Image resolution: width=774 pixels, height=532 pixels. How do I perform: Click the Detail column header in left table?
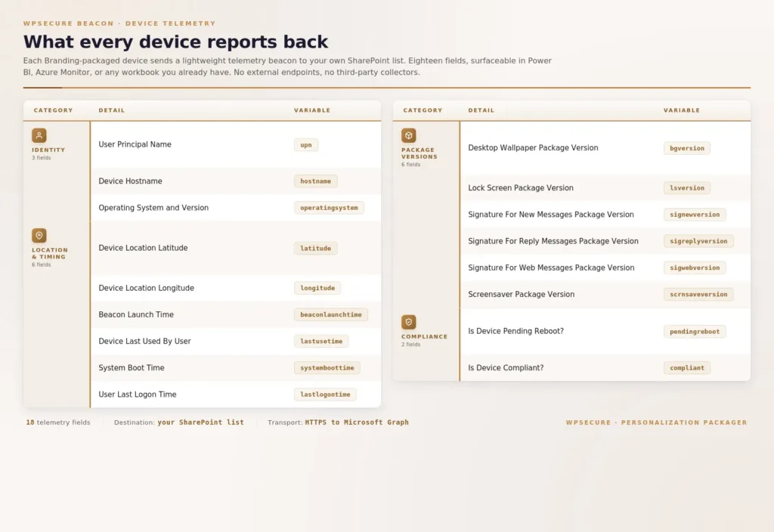(112, 110)
